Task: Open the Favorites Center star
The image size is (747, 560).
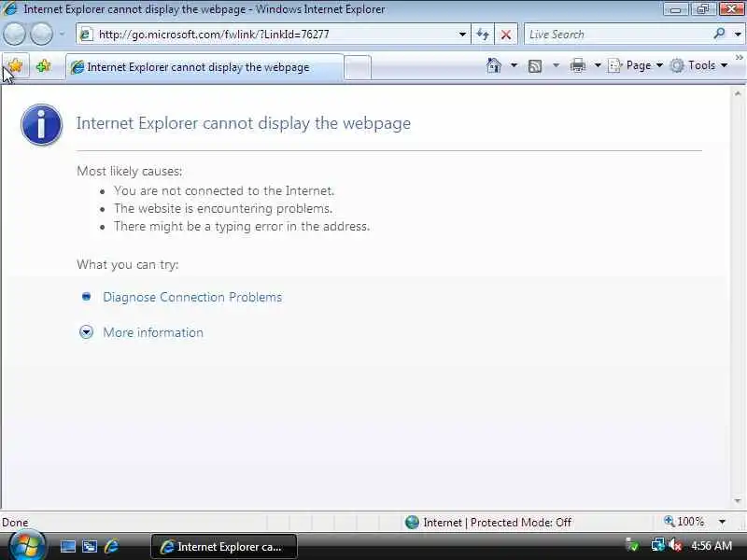Action: click(15, 65)
